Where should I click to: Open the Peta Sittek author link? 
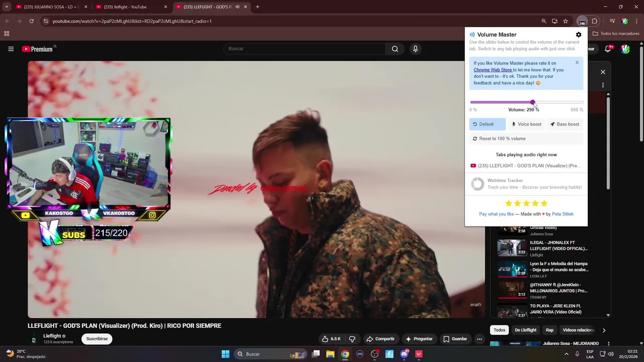coord(562,214)
